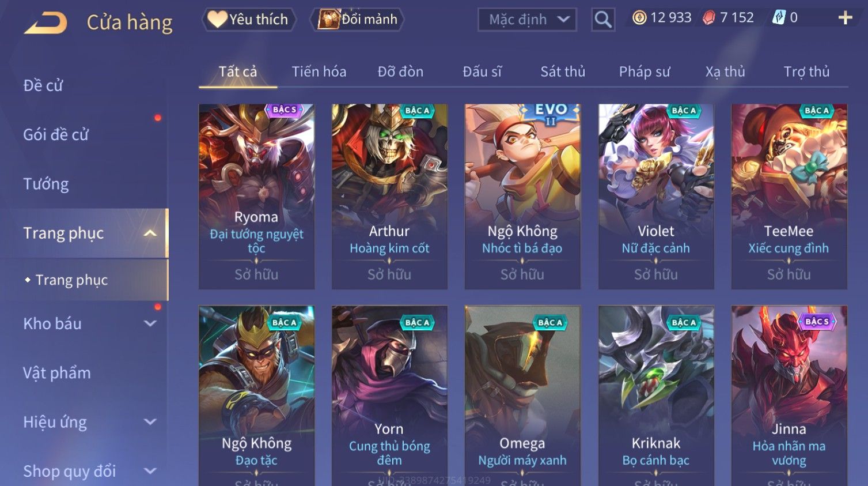Click the plus icon to add currency
Image resolution: width=868 pixels, height=486 pixels.
[x=845, y=18]
